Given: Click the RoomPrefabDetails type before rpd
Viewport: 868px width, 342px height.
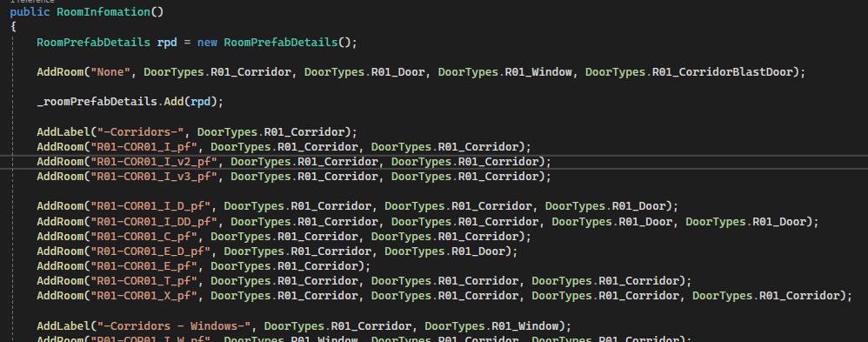Looking at the screenshot, I should tap(94, 42).
